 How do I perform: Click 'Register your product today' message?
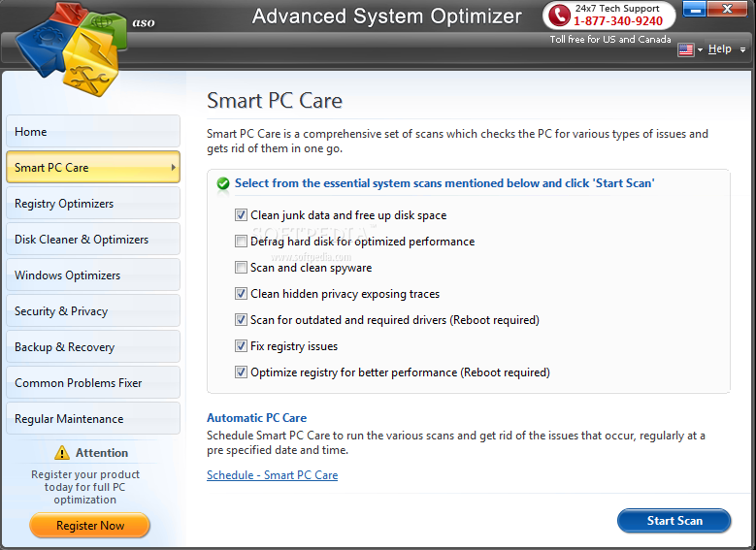click(x=85, y=487)
